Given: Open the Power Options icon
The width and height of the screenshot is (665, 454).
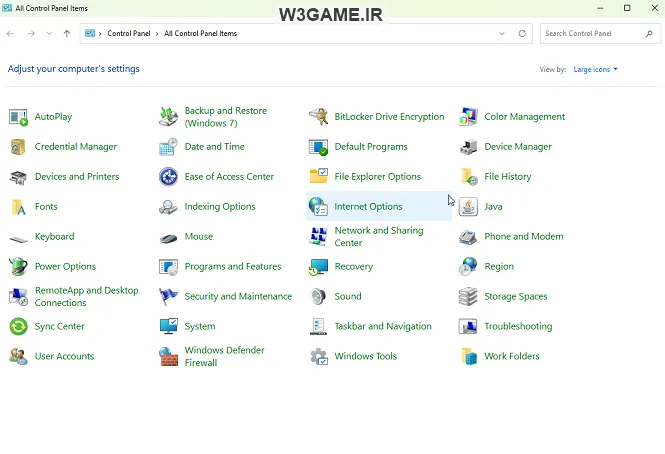Looking at the screenshot, I should pos(18,266).
